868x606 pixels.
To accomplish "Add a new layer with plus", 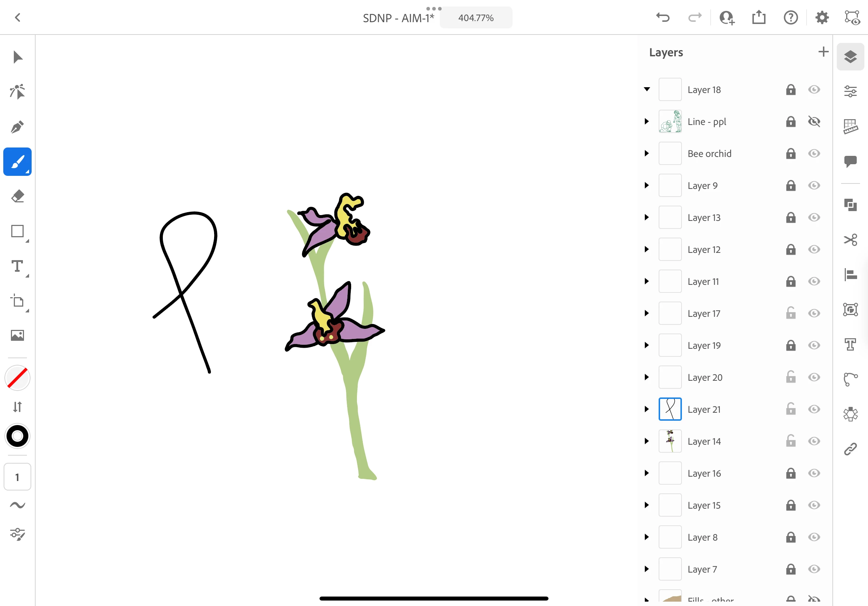I will (x=823, y=52).
